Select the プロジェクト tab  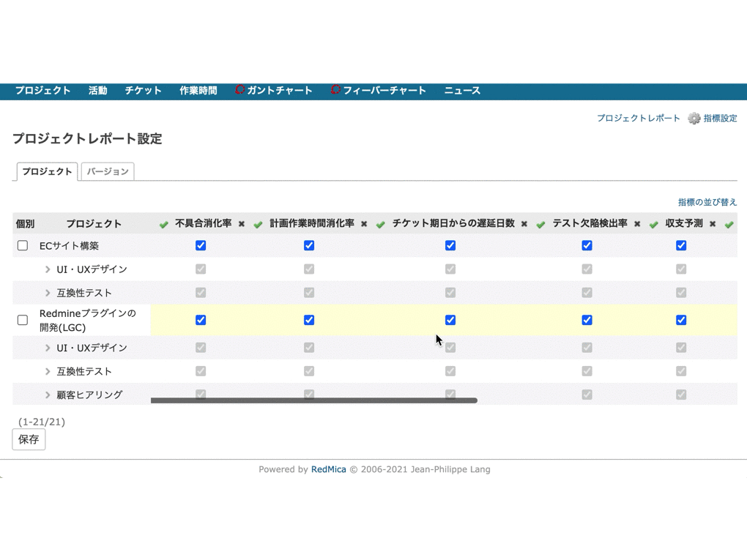click(47, 171)
